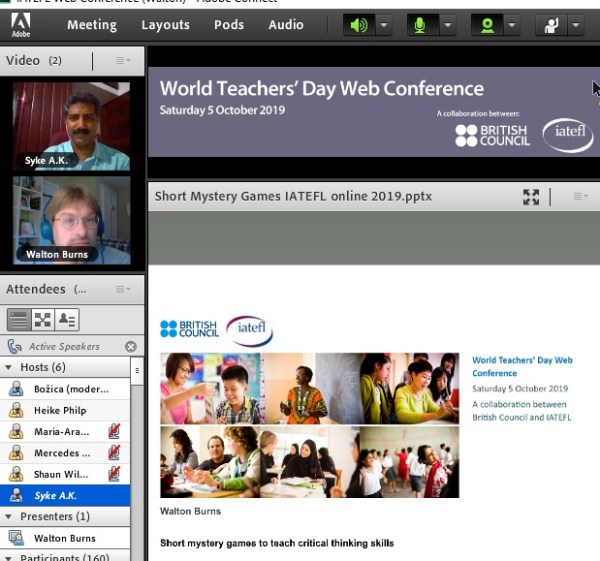This screenshot has height=561, width=600.
Task: Select host Heike Philp
Action: tap(65, 411)
